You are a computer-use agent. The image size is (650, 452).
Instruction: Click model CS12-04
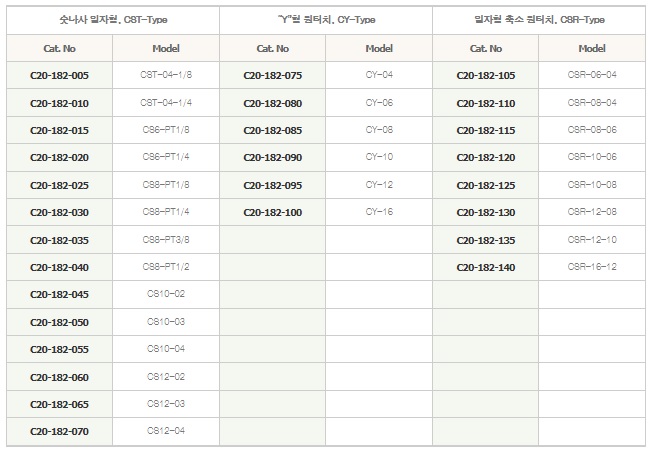pos(166,431)
